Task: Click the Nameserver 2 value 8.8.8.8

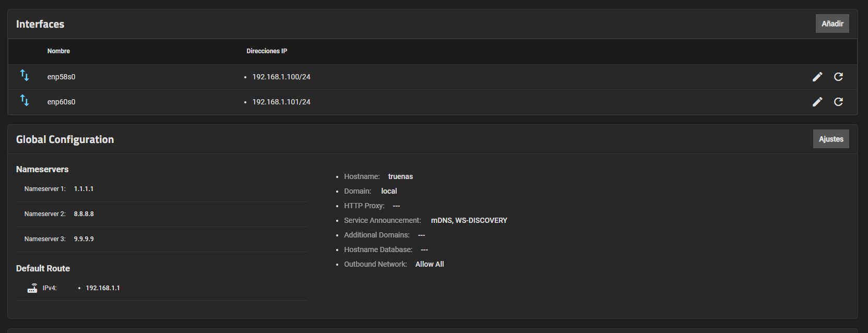Action: pyautogui.click(x=84, y=214)
